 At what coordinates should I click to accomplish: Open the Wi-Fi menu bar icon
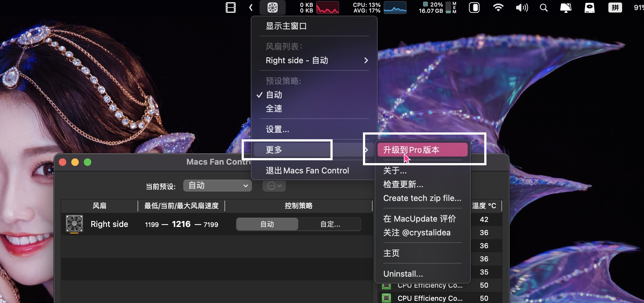(x=498, y=7)
